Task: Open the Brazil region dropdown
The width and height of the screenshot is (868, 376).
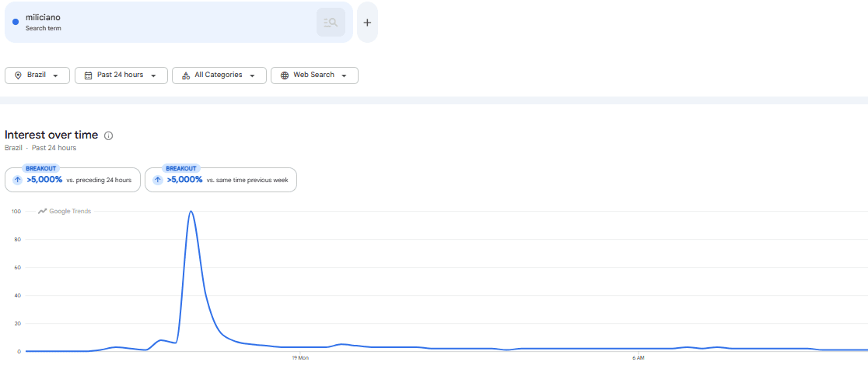Action: [x=37, y=76]
